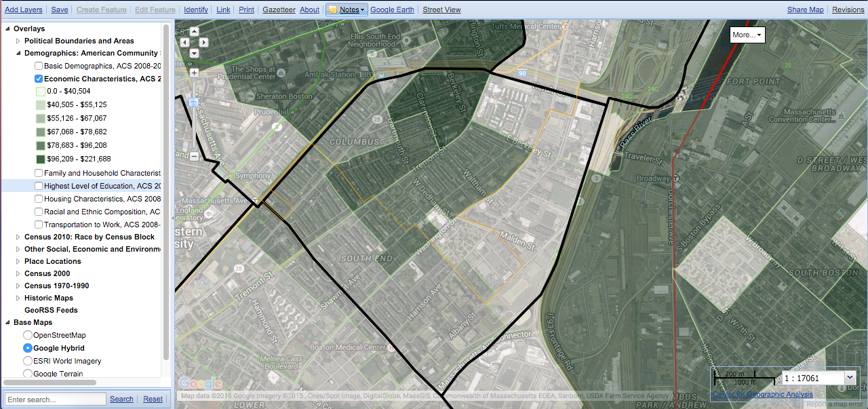Click the Notes icon in toolbar

coord(333,9)
